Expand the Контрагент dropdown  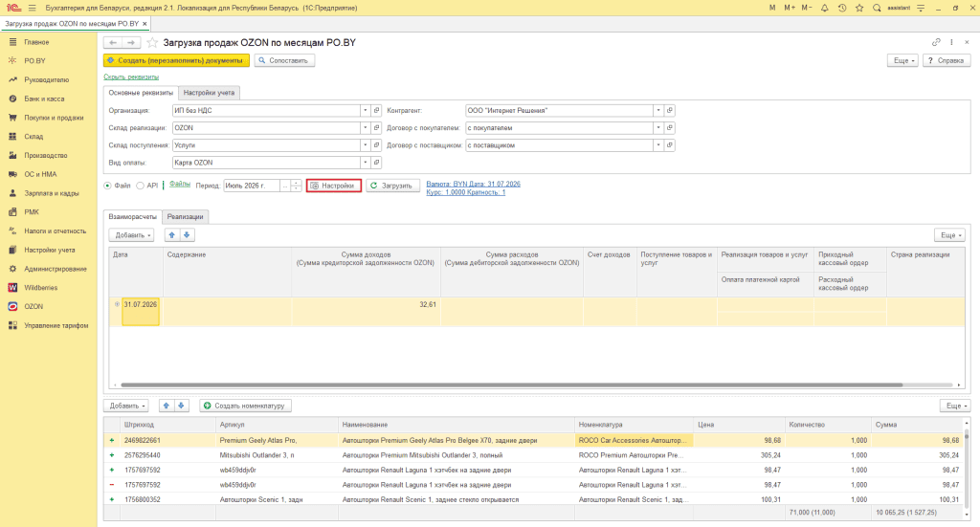tap(658, 111)
